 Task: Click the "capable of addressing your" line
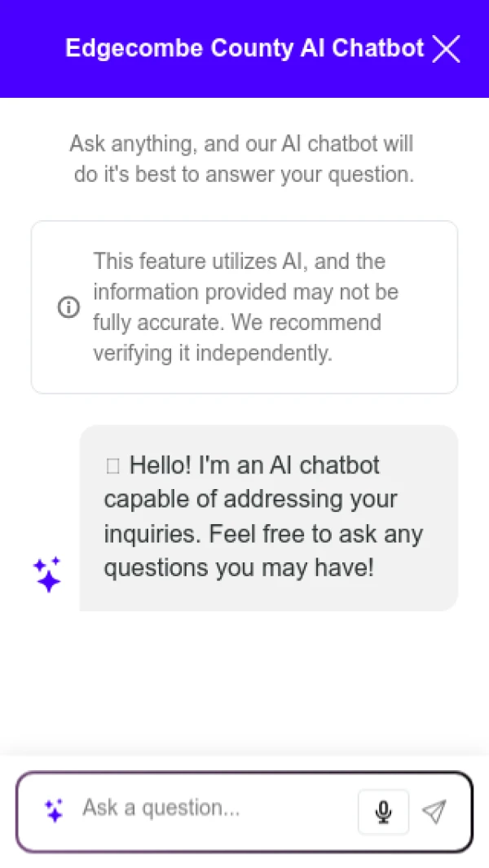tap(250, 499)
